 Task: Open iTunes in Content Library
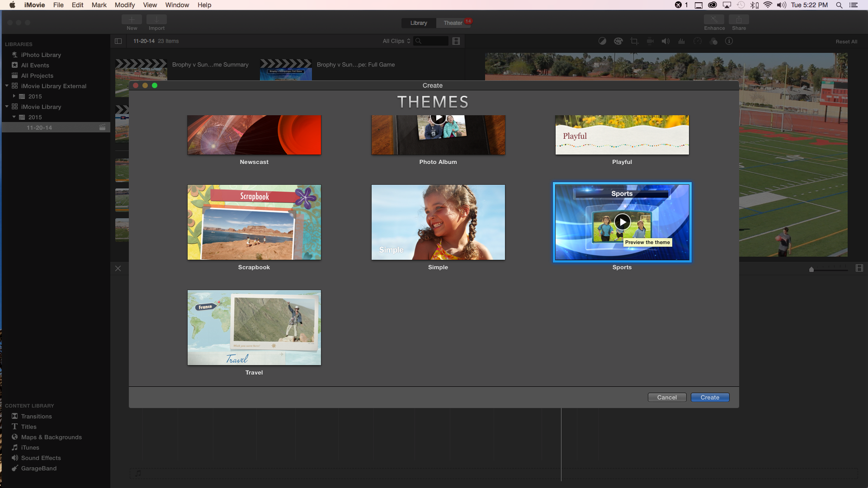coord(30,447)
